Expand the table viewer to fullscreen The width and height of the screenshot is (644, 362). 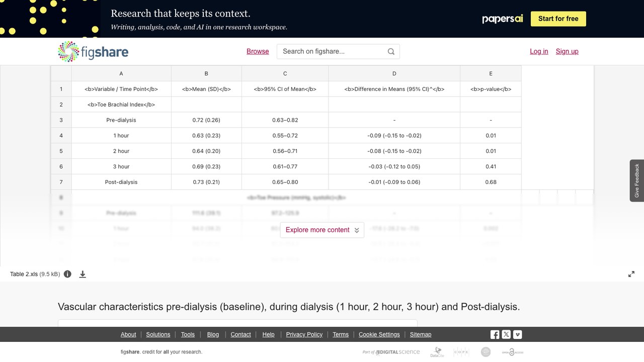(631, 274)
